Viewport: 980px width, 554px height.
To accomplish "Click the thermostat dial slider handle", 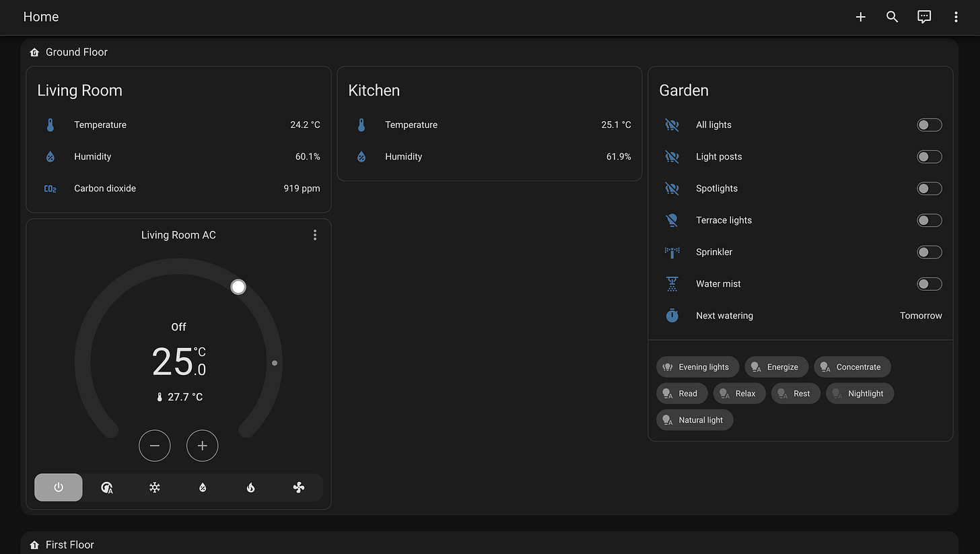I will coord(238,287).
